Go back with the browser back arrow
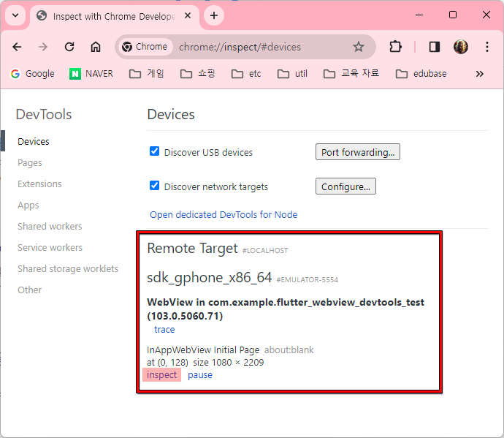Image resolution: width=504 pixels, height=438 pixels. [17, 47]
